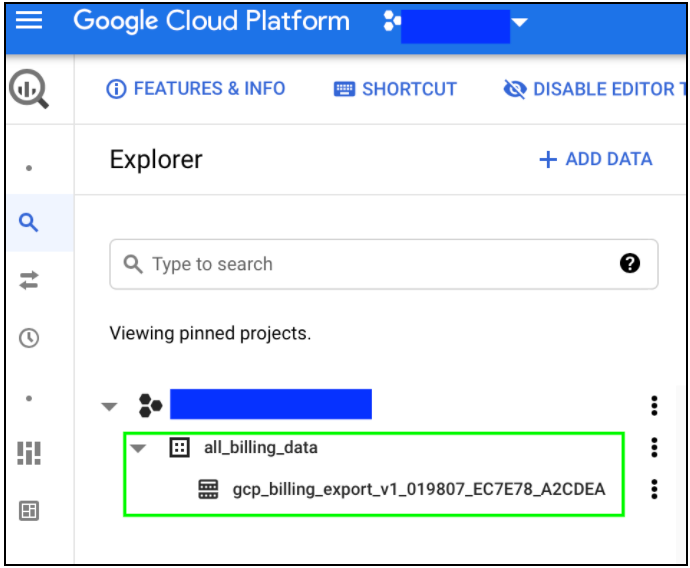Open FEATURES & INFO
690x568 pixels.
[x=196, y=89]
